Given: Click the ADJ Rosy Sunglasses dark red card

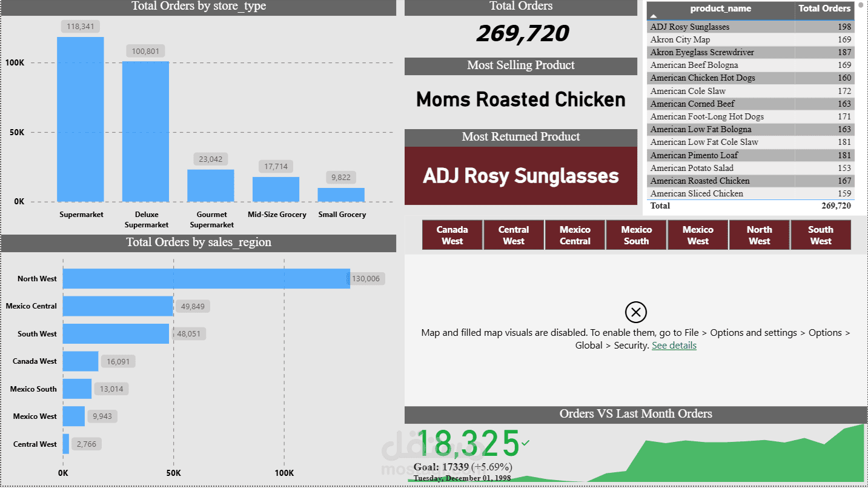Looking at the screenshot, I should (521, 176).
